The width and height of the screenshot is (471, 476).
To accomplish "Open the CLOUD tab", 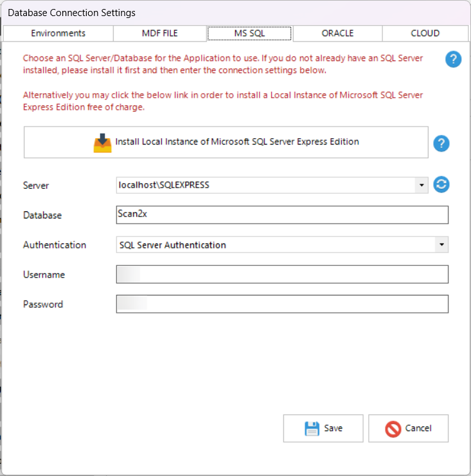I will [425, 33].
